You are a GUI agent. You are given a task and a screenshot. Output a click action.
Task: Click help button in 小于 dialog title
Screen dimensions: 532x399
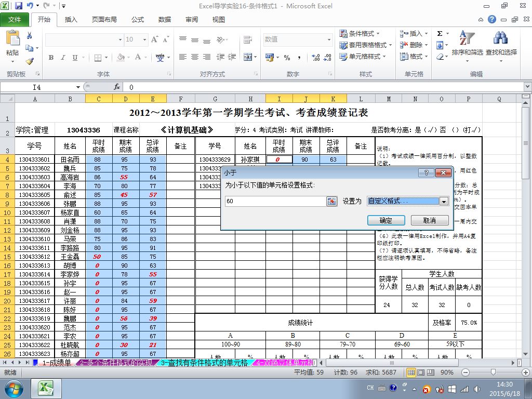click(426, 172)
